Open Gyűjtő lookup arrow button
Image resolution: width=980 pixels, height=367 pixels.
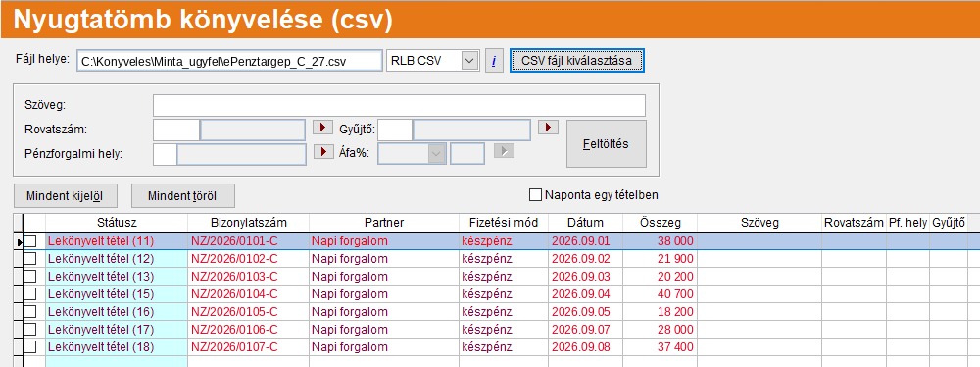pos(548,128)
